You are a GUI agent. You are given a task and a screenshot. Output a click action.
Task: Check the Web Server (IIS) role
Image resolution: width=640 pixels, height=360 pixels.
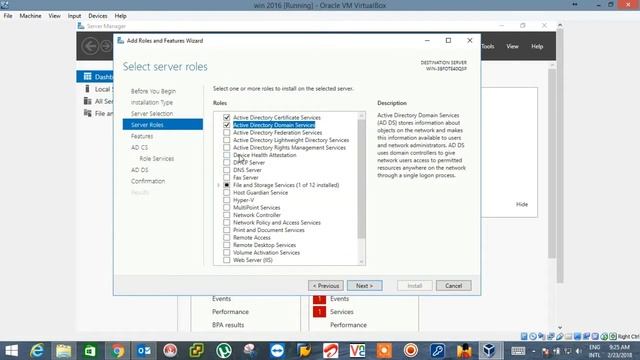227,260
